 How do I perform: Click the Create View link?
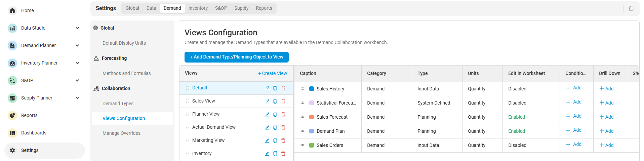click(273, 73)
